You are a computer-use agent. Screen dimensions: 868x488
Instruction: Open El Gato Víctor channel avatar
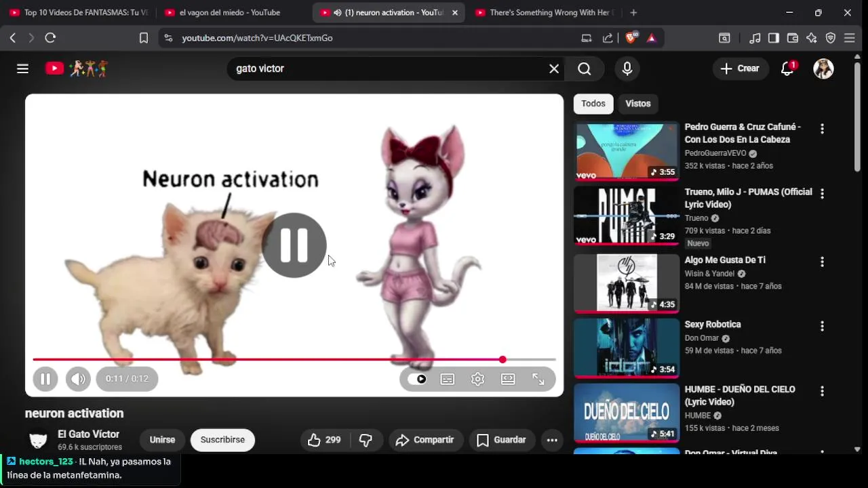[38, 440]
